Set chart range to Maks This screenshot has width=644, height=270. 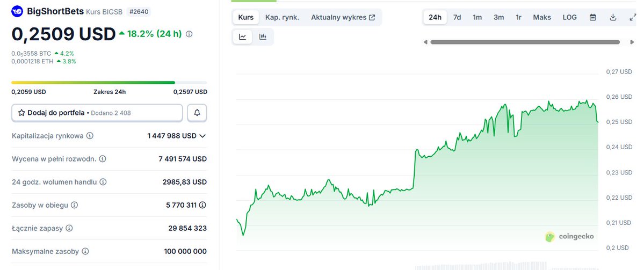point(542,17)
